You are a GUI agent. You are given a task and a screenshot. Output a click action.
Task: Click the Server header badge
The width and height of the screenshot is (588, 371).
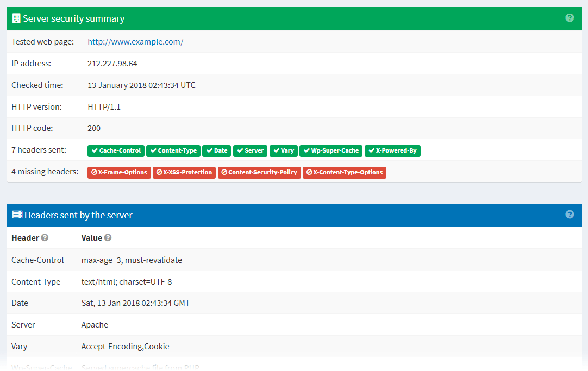click(x=250, y=150)
